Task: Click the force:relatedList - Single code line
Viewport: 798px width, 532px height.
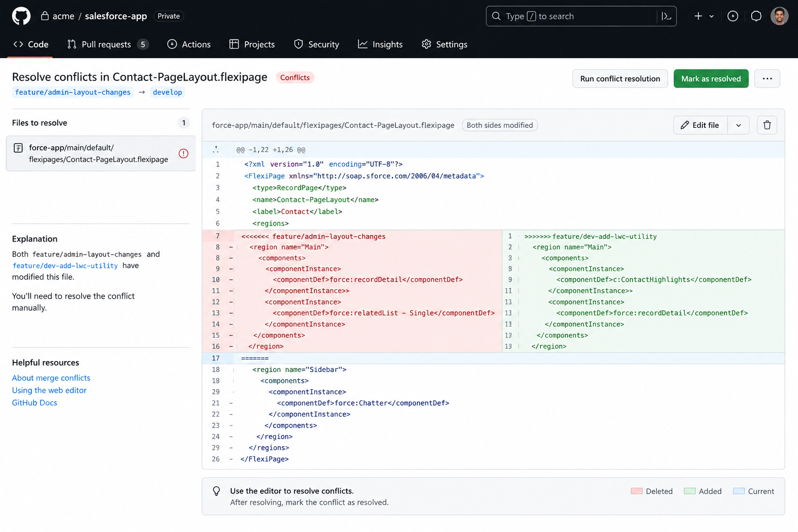Action: pos(384,313)
